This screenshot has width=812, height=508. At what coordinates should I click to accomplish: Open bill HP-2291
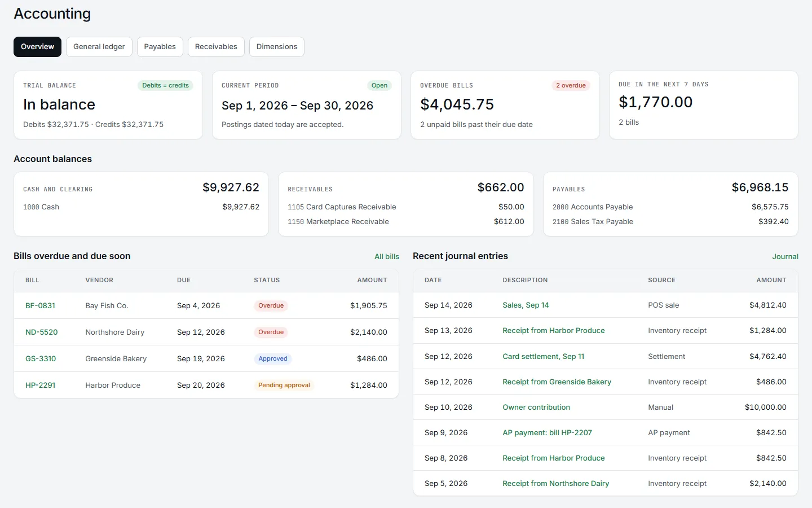[40, 385]
